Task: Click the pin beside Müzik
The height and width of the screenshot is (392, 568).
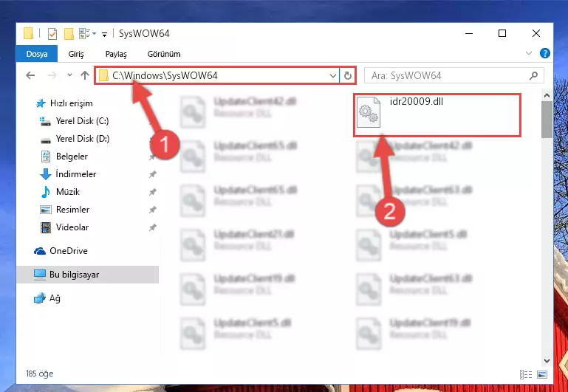Action: (x=152, y=192)
